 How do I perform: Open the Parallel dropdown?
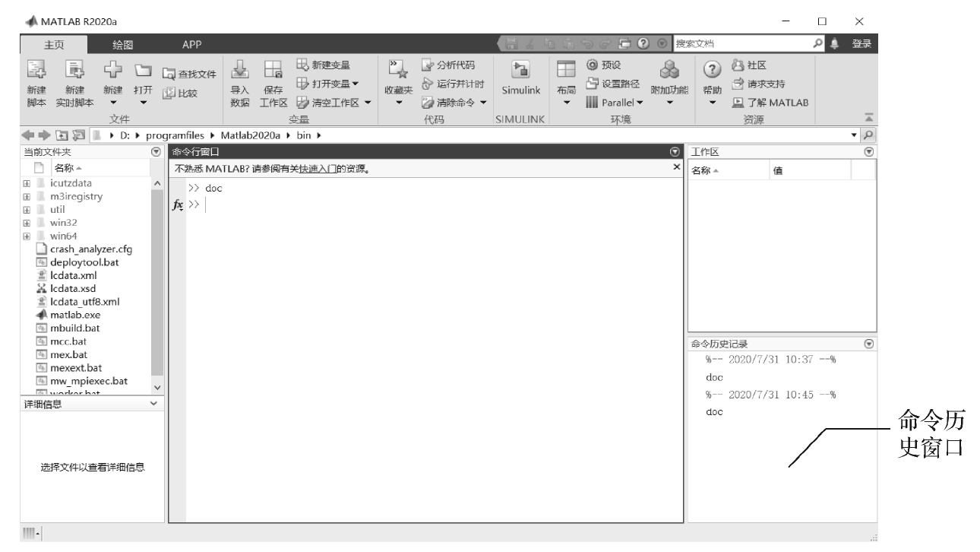pyautogui.click(x=615, y=103)
